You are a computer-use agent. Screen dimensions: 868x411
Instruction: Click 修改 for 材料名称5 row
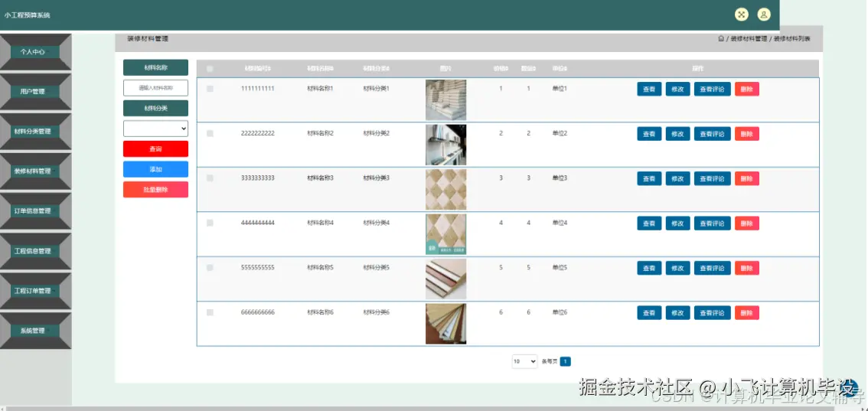coord(677,269)
